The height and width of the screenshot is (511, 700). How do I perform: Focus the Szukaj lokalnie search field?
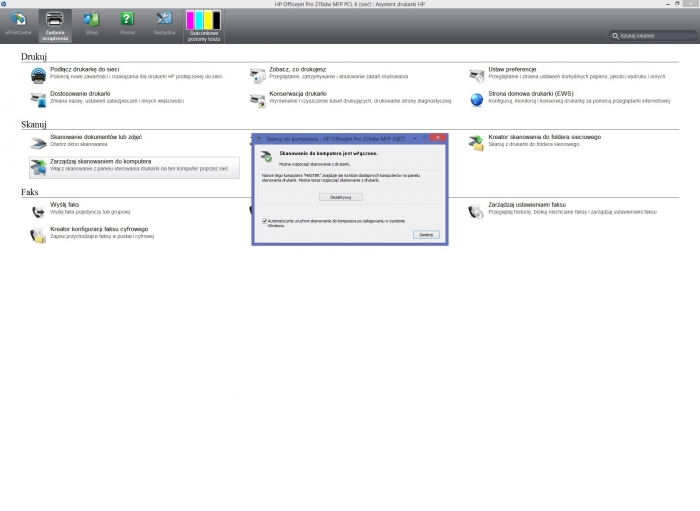coord(653,36)
